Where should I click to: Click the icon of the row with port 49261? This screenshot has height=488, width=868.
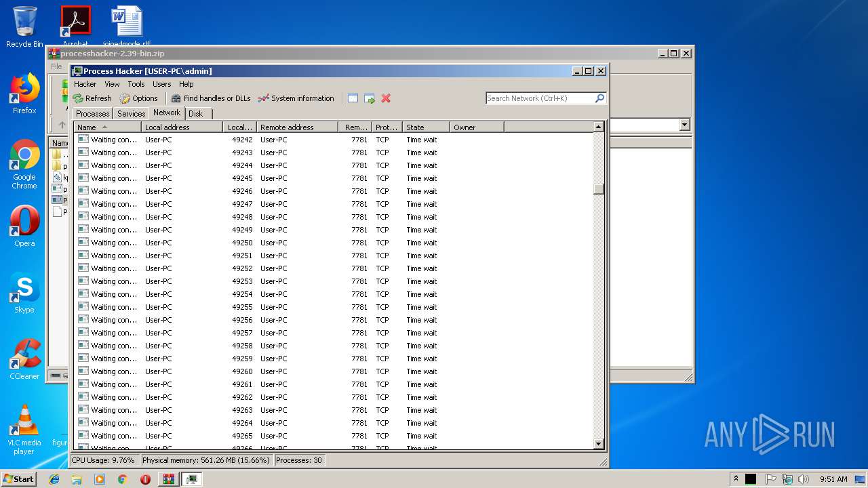click(83, 384)
